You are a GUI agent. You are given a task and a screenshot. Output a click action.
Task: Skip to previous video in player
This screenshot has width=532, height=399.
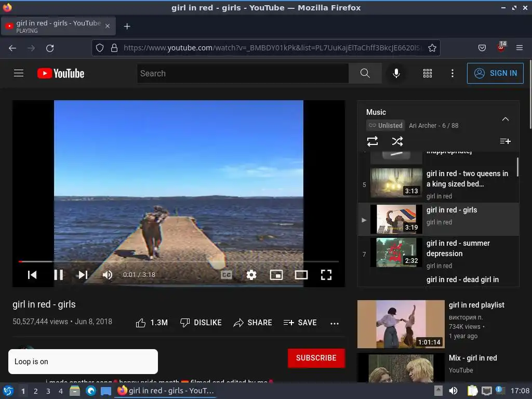click(x=32, y=275)
